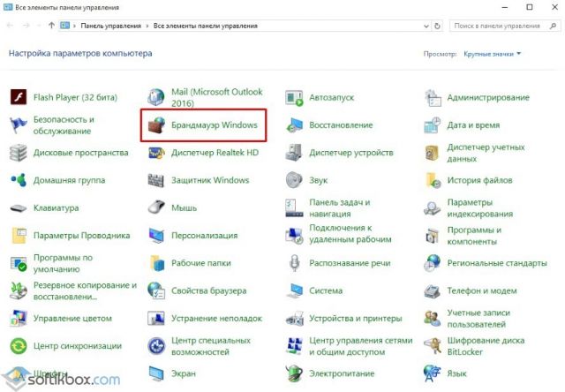Viewport: 565px width, 392px height.
Task: Open the Персонализация icon
Action: pyautogui.click(x=156, y=236)
